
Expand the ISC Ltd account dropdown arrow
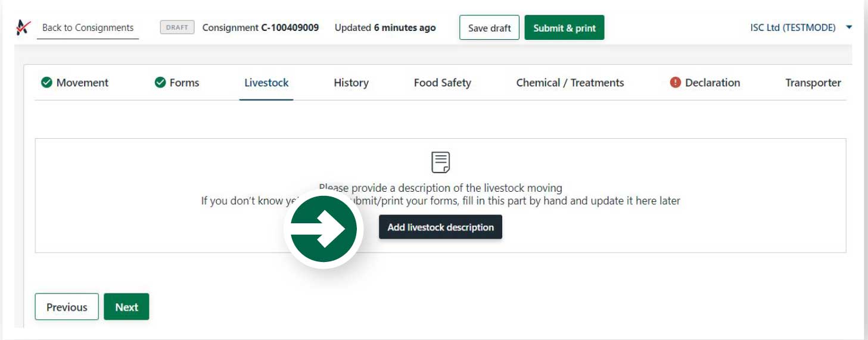point(849,27)
